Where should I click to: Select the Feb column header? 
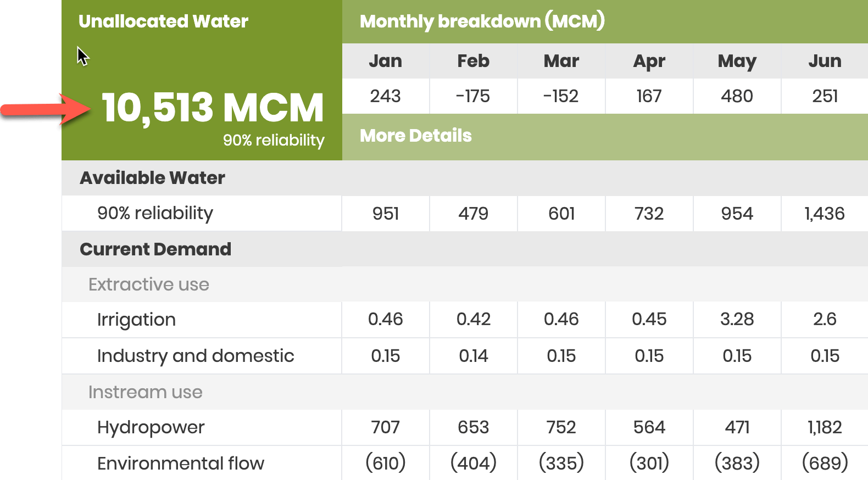[473, 61]
